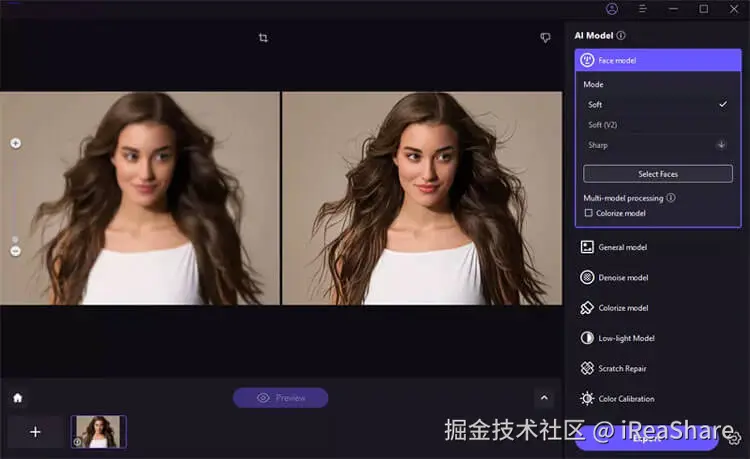Image resolution: width=750 pixels, height=459 pixels.
Task: Open export settings gear icon
Action: click(x=735, y=437)
